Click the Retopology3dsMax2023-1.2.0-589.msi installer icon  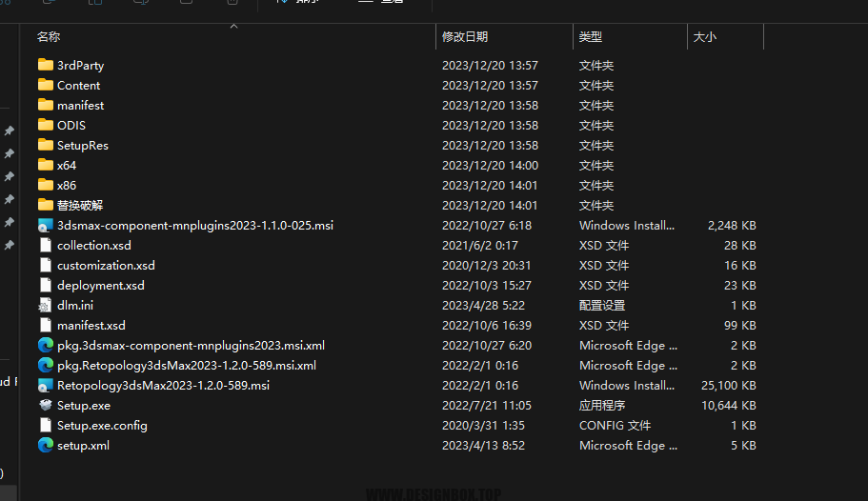tap(46, 386)
